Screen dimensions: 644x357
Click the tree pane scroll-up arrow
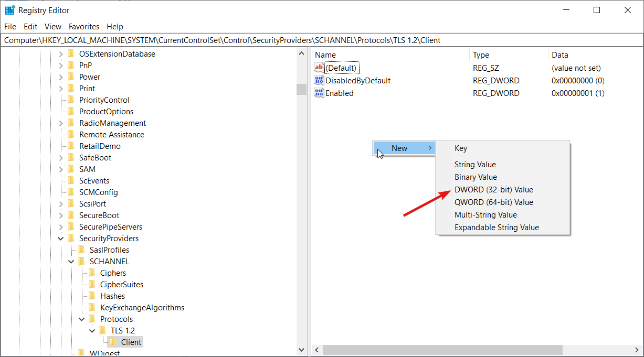301,53
